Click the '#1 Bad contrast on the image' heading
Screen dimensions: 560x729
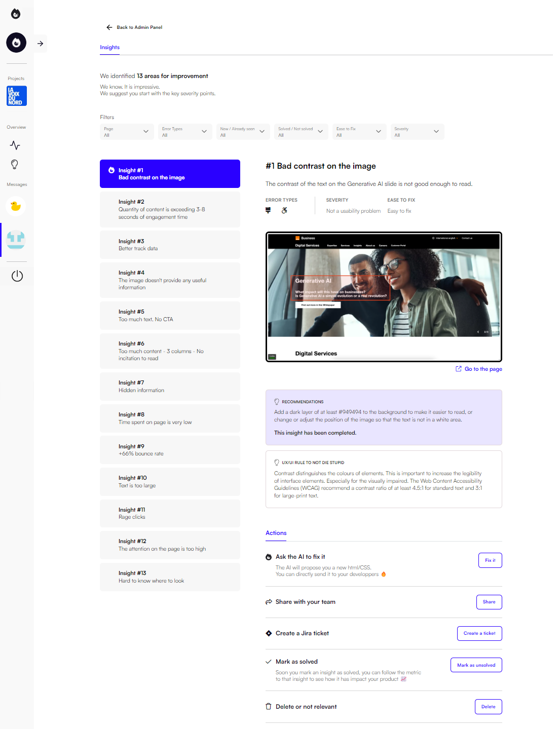click(x=321, y=166)
